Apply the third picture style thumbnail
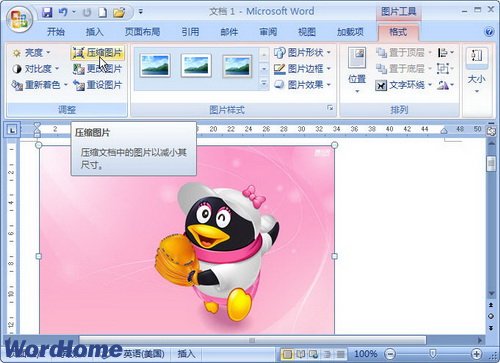This screenshot has height=363, width=500. click(237, 66)
